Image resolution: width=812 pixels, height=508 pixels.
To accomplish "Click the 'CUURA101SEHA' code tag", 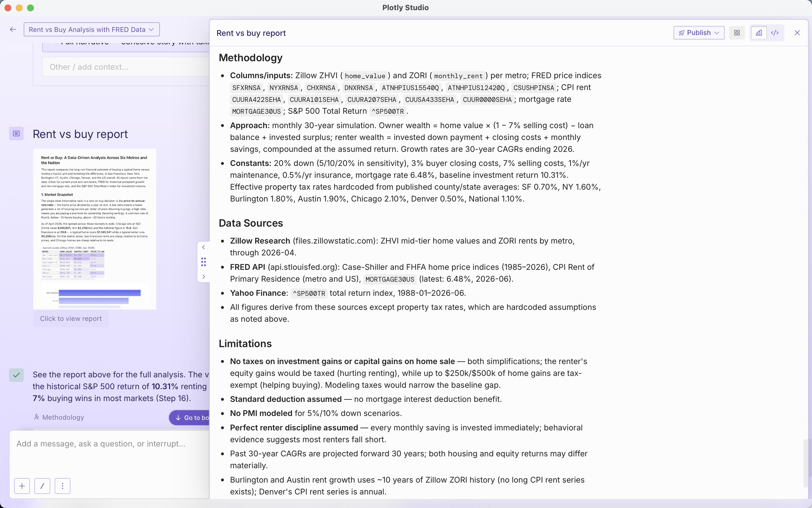I will (x=314, y=100).
